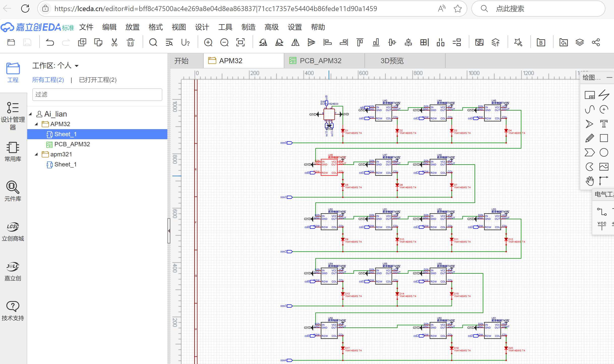614x364 pixels.
Task: Open the 元件库 component library panel
Action: (x=13, y=191)
